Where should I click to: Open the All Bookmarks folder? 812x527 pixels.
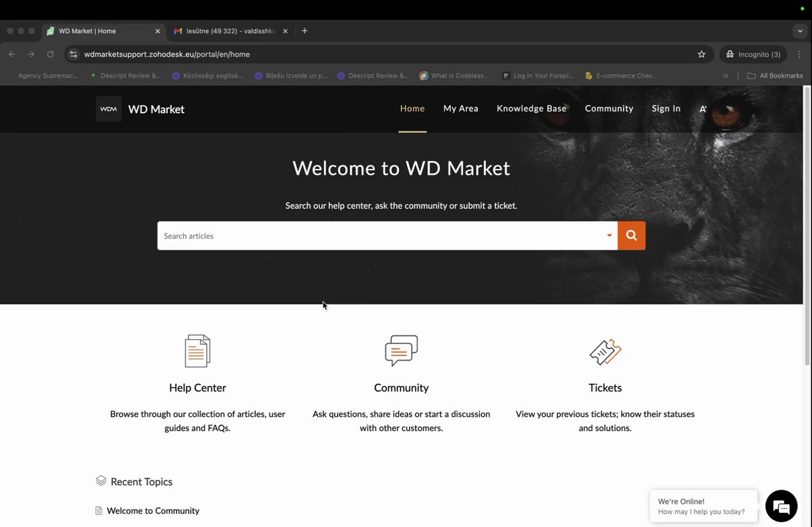tap(775, 76)
